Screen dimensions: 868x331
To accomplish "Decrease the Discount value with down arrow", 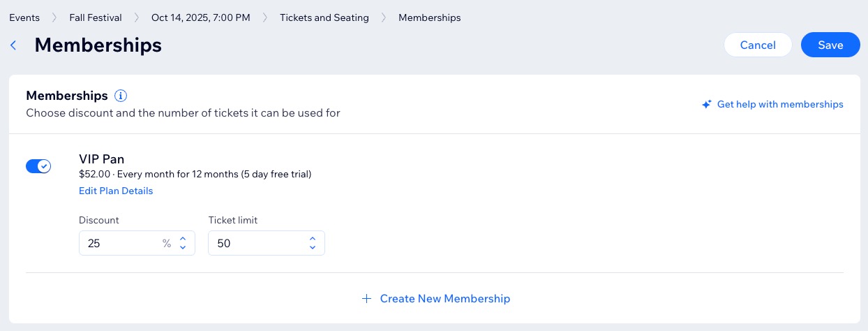I will click(x=183, y=248).
